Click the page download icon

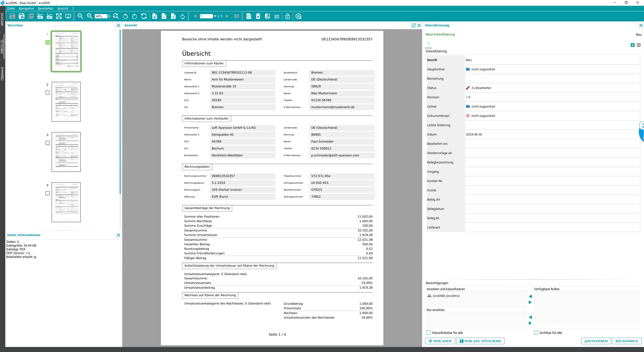[173, 16]
